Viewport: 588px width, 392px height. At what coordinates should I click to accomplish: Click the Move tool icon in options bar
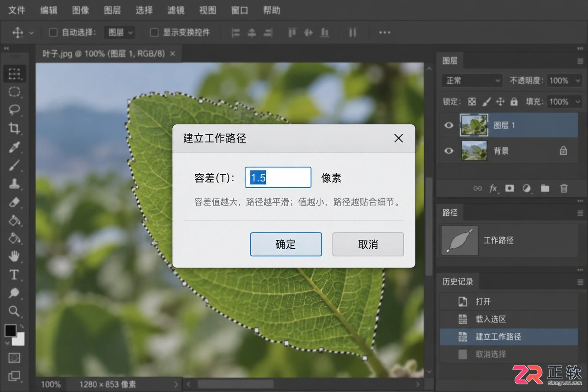18,32
